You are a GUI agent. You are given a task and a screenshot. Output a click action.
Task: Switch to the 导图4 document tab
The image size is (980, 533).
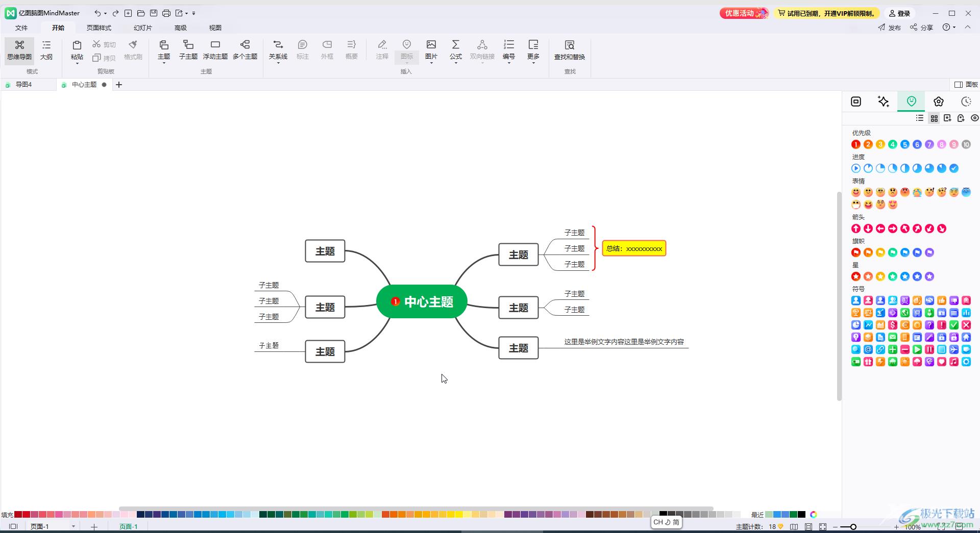click(23, 85)
